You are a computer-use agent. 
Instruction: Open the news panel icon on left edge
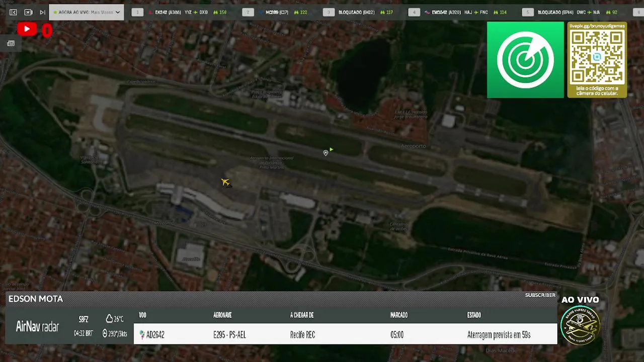tap(11, 44)
